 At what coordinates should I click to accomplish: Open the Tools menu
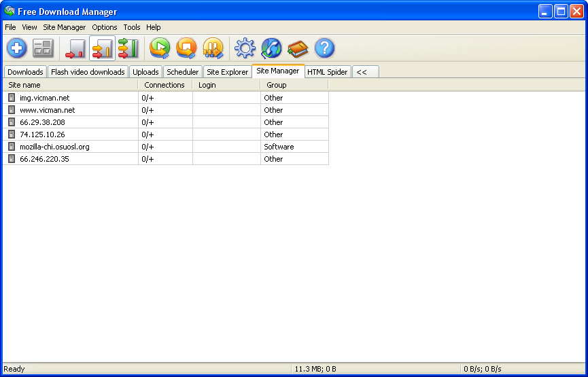[x=132, y=27]
